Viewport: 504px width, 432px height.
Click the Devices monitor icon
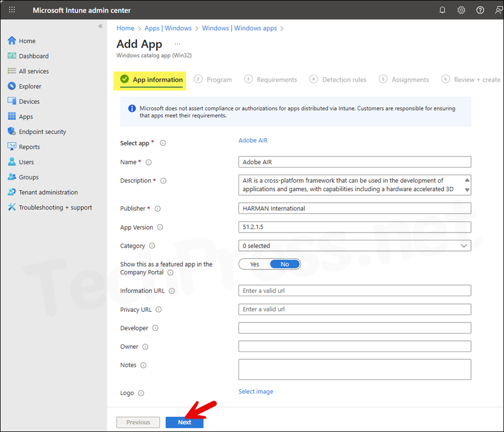(12, 101)
